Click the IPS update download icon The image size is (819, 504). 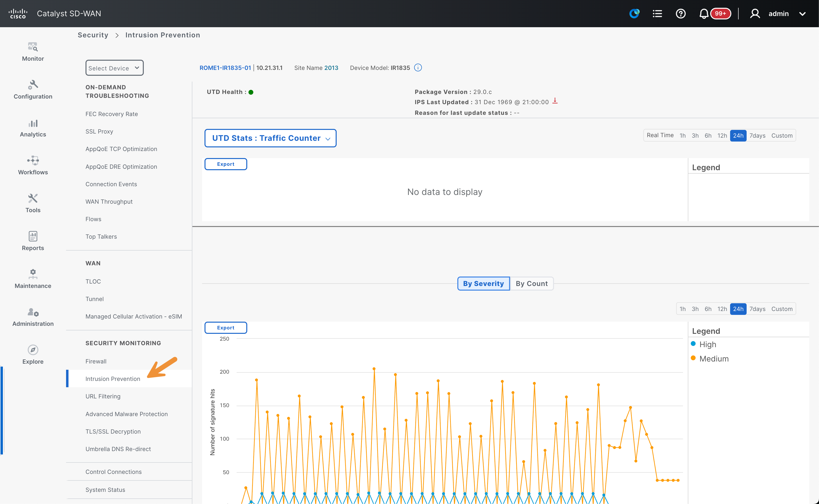(x=555, y=101)
